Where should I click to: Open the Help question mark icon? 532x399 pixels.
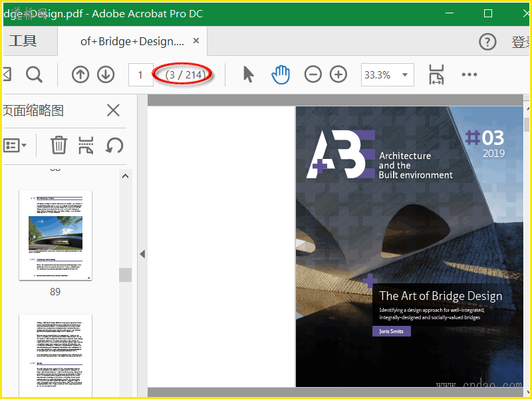click(x=487, y=42)
